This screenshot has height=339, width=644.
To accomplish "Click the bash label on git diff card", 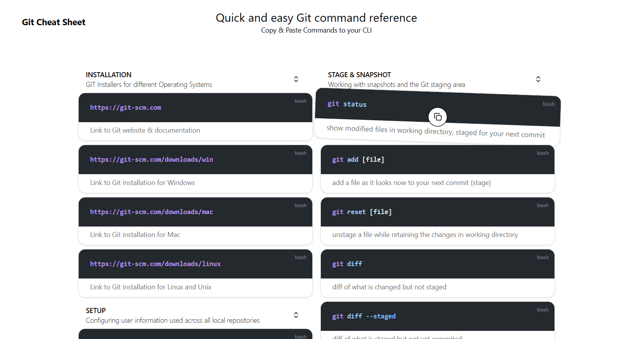I will point(543,257).
